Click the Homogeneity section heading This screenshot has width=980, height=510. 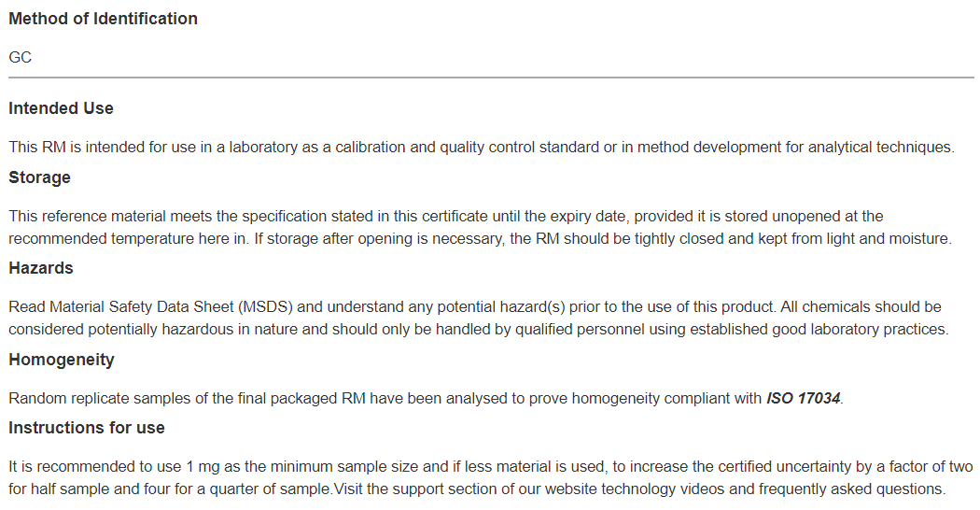62,360
